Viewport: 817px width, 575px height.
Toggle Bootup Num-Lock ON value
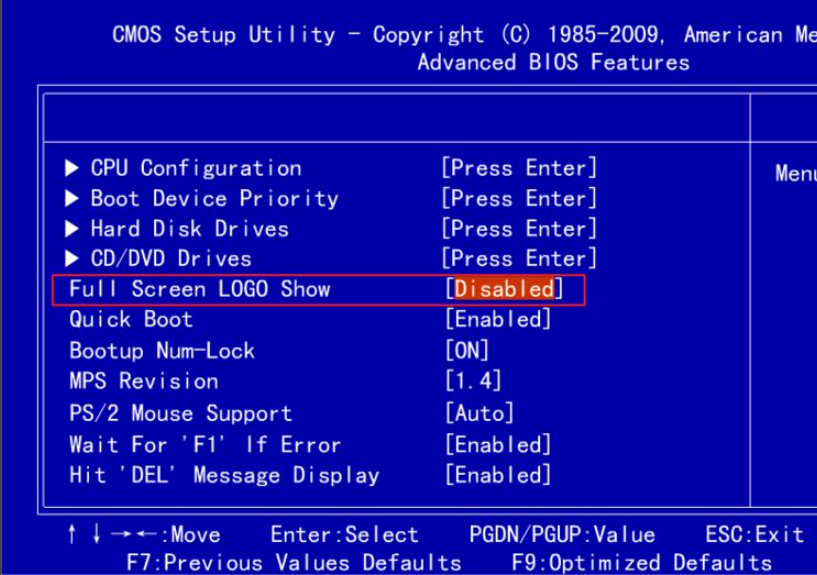467,351
